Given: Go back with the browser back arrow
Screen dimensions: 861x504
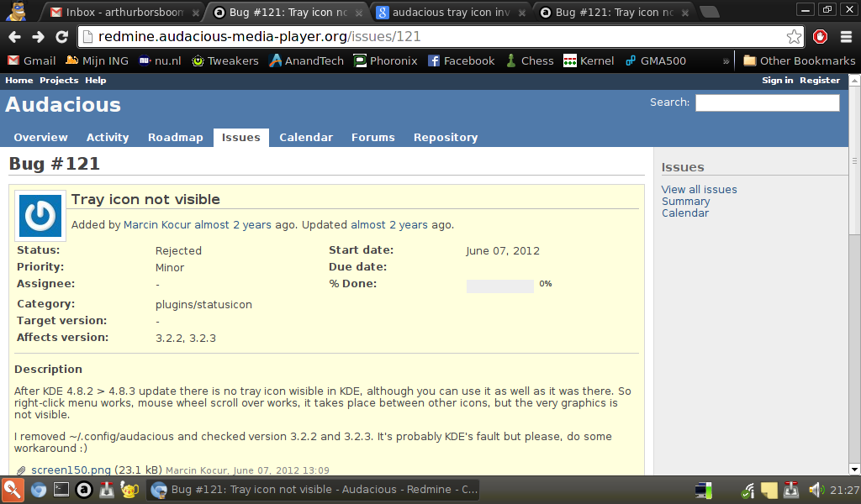Looking at the screenshot, I should tap(15, 37).
